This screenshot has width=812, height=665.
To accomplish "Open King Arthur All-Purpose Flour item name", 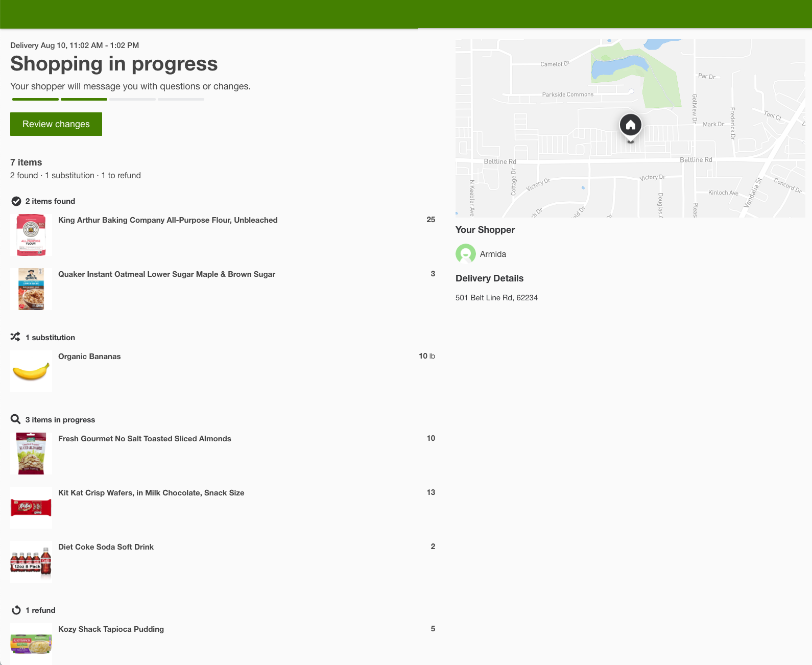I will (168, 220).
